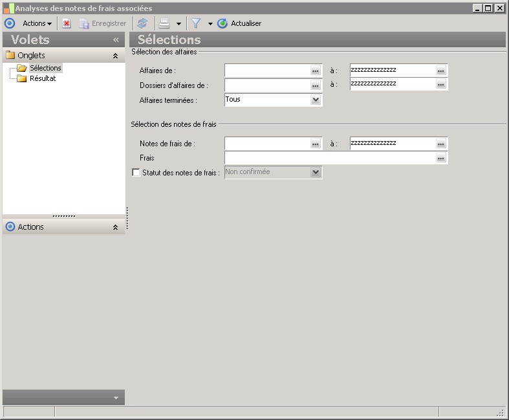Open the 'Affaires terminées' dropdown
Image resolution: width=509 pixels, height=420 pixels.
pyautogui.click(x=316, y=100)
